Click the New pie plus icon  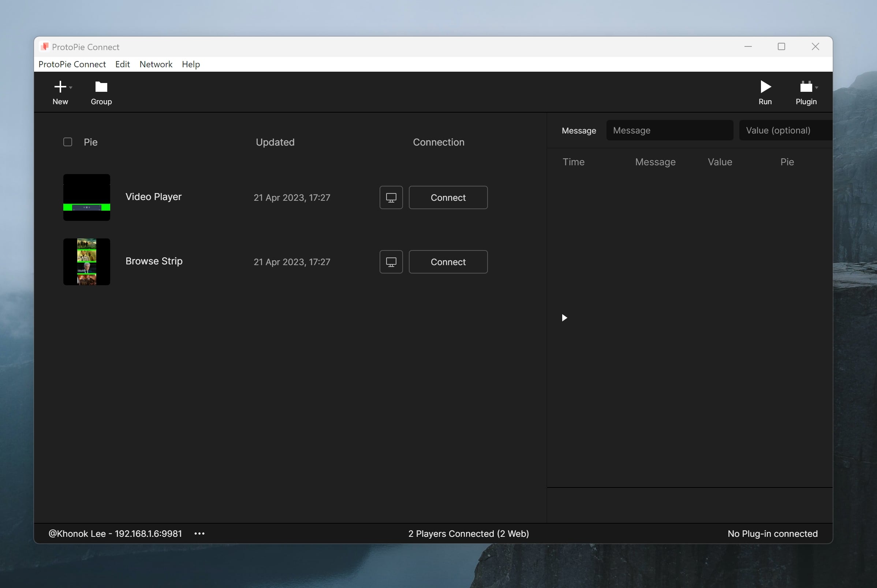click(x=60, y=86)
